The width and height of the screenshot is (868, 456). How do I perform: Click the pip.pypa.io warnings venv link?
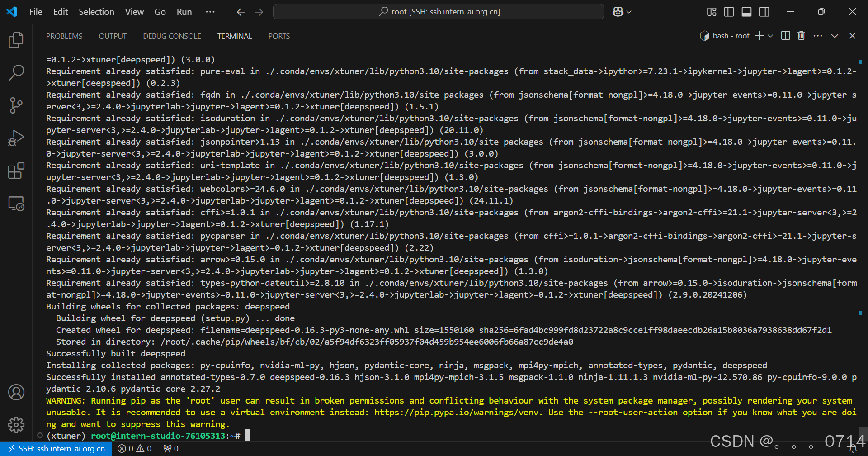(458, 413)
